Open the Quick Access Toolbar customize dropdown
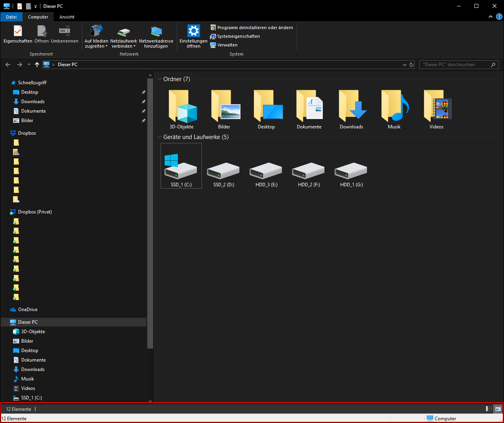Image resolution: width=504 pixels, height=423 pixels. point(35,6)
